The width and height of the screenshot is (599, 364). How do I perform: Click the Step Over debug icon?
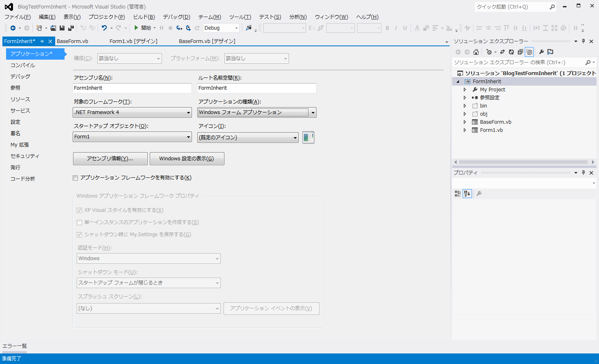[x=188, y=28]
